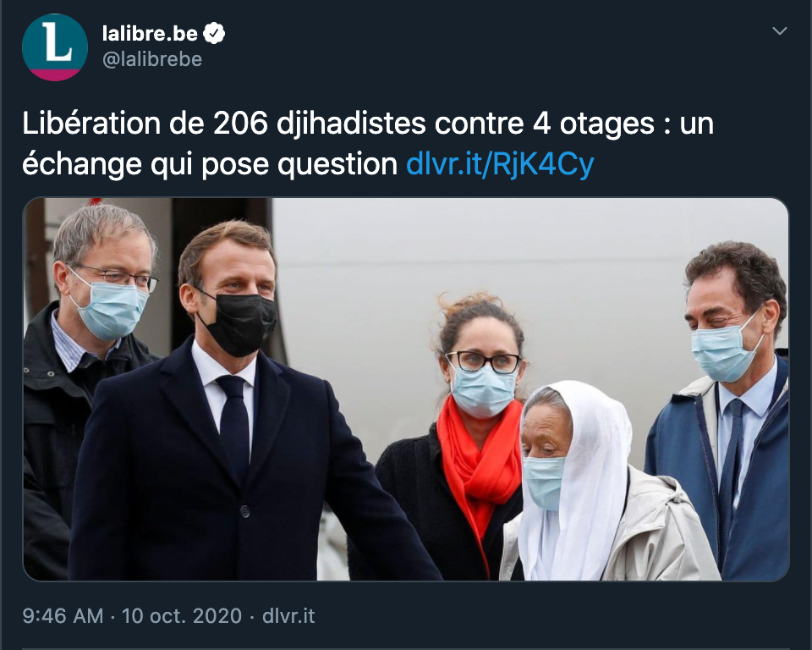Follow the dlvr.it/RjK4Cy article link
The image size is (812, 650).
[500, 165]
